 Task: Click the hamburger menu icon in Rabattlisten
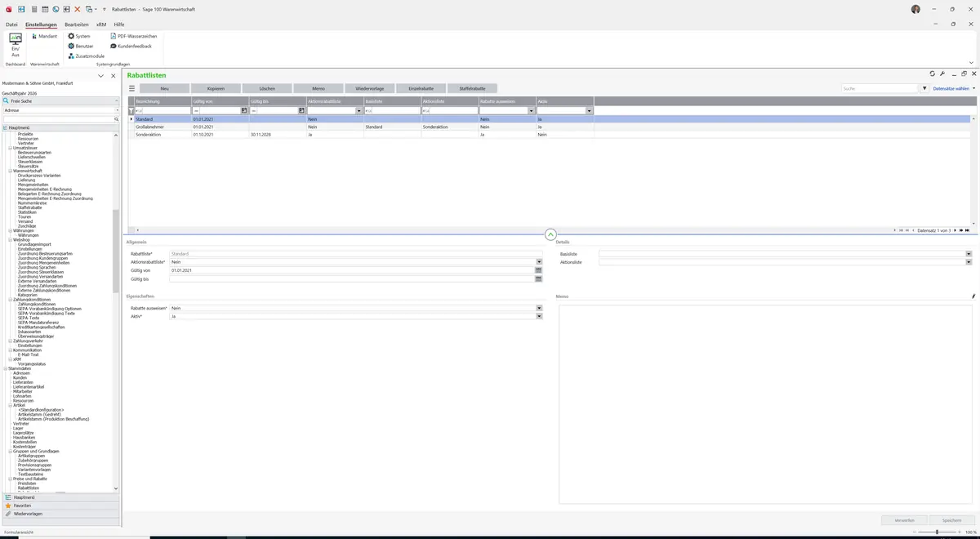[x=132, y=88]
